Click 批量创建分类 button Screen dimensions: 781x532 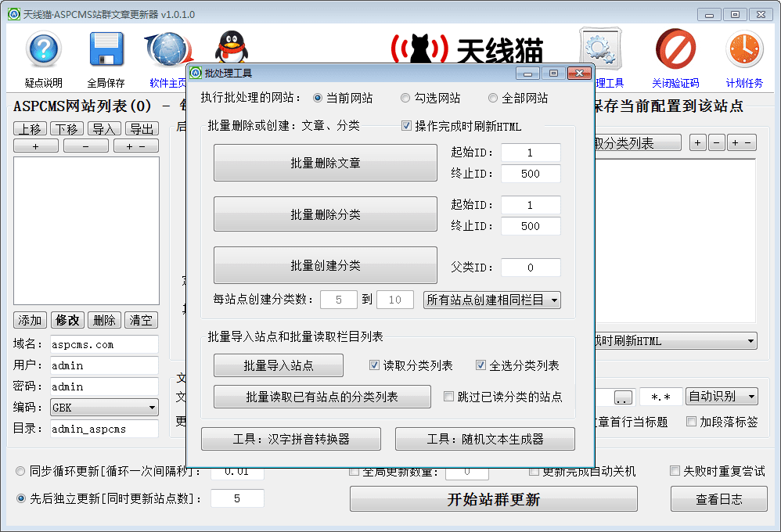point(326,265)
